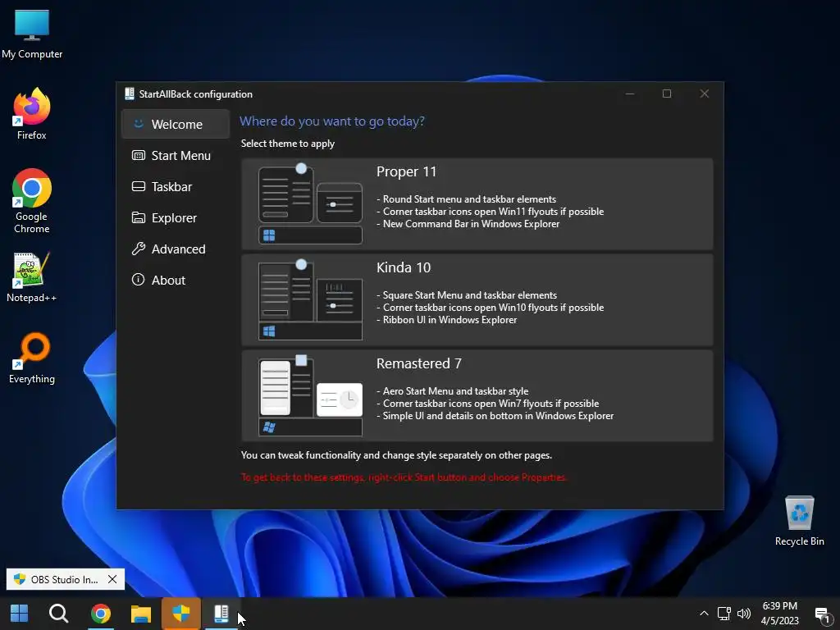
Task: Click the wrench icon next to Advanced
Action: [138, 249]
